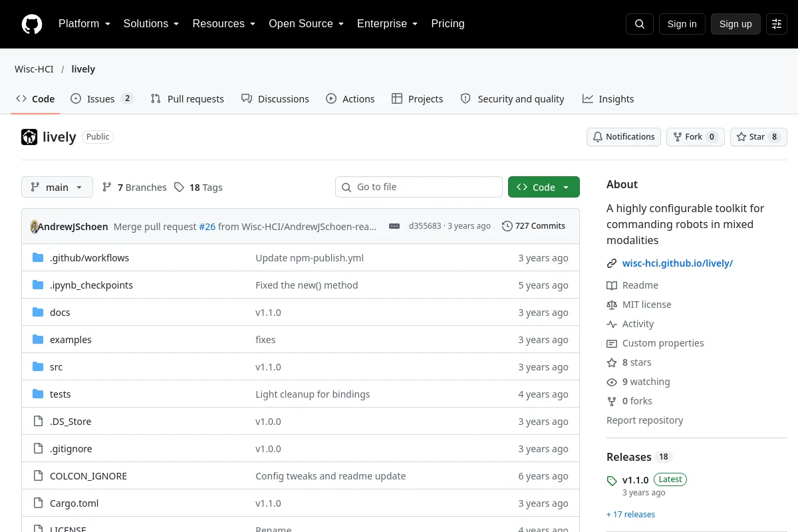Select the Code tab
798x532 pixels.
[35, 99]
